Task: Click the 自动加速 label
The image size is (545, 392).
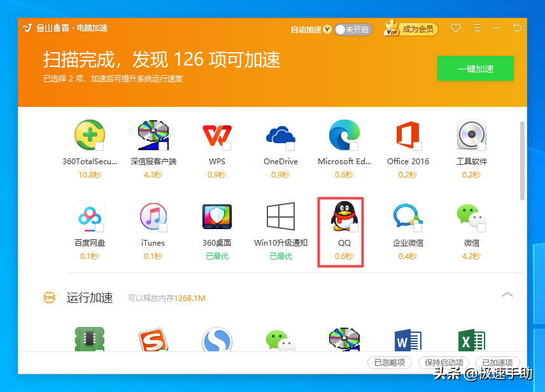Action: [x=306, y=29]
